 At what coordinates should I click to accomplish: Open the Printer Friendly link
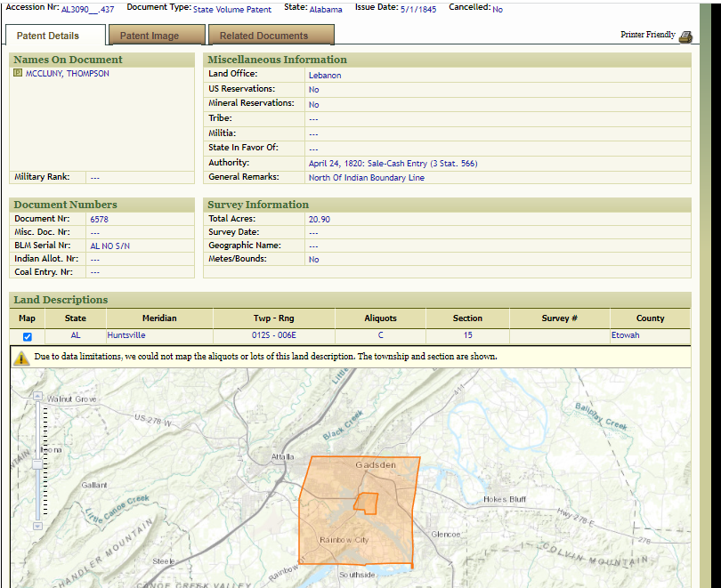(648, 35)
